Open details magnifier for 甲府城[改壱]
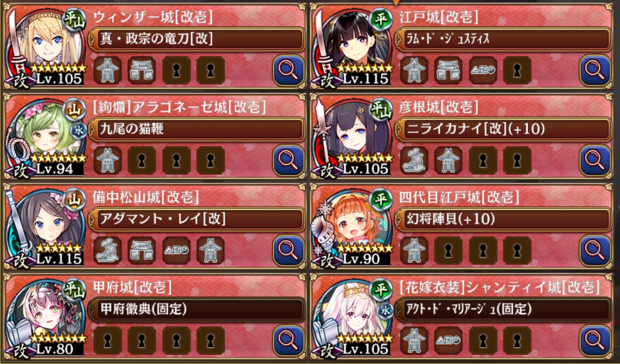 (x=288, y=341)
